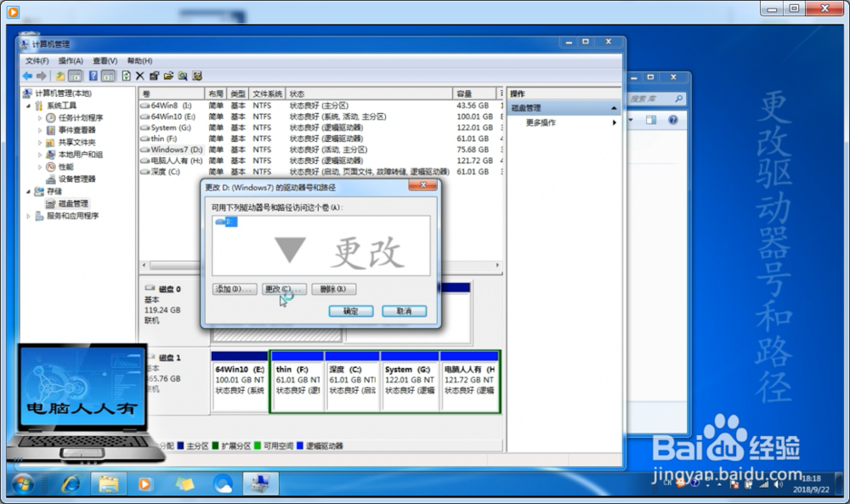Click the 删除(R) button in the dialog

point(333,289)
